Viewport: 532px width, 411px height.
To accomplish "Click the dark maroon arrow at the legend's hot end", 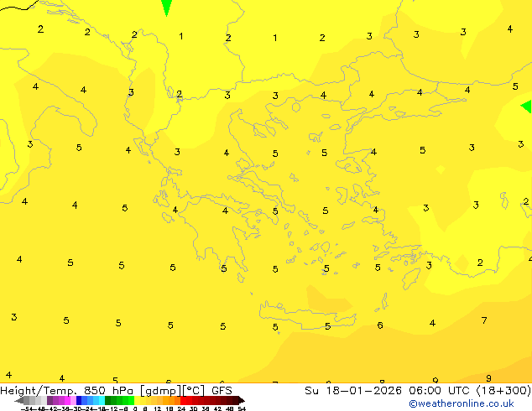I will (x=242, y=401).
